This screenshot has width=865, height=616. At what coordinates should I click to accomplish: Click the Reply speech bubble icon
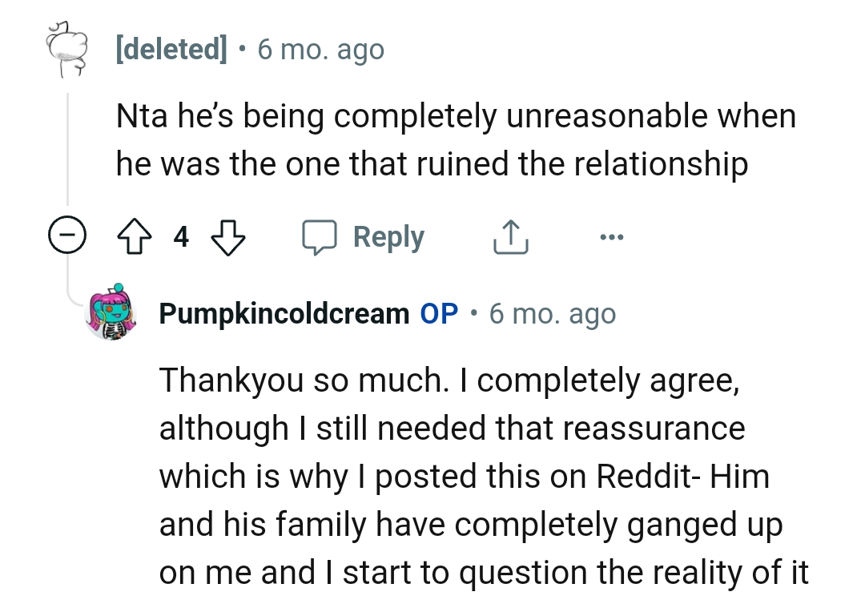320,236
